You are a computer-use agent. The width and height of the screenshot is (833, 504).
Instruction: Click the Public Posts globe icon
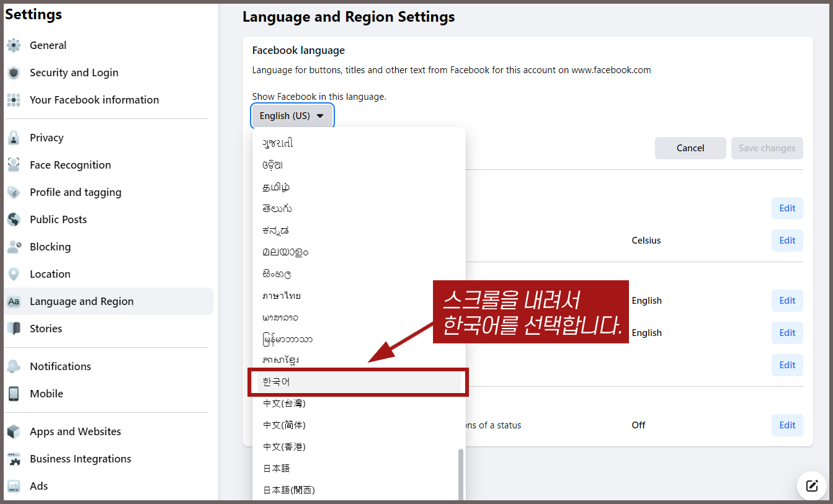pos(14,219)
